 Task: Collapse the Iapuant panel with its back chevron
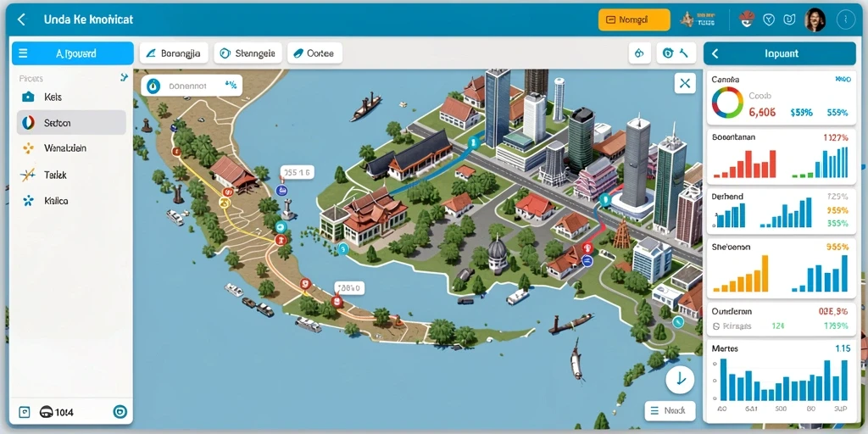click(715, 53)
